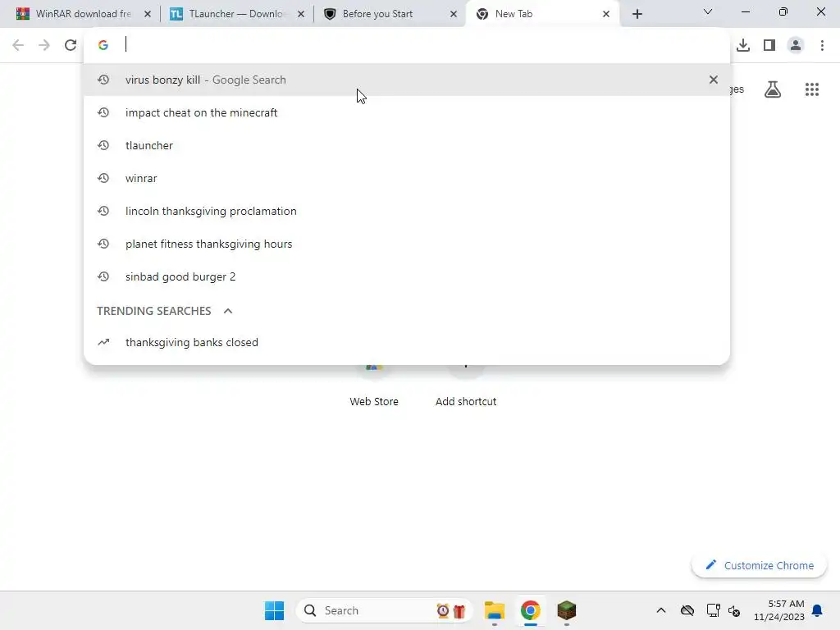840x630 pixels.
Task: Open the Google apps grid icon
Action: point(812,89)
